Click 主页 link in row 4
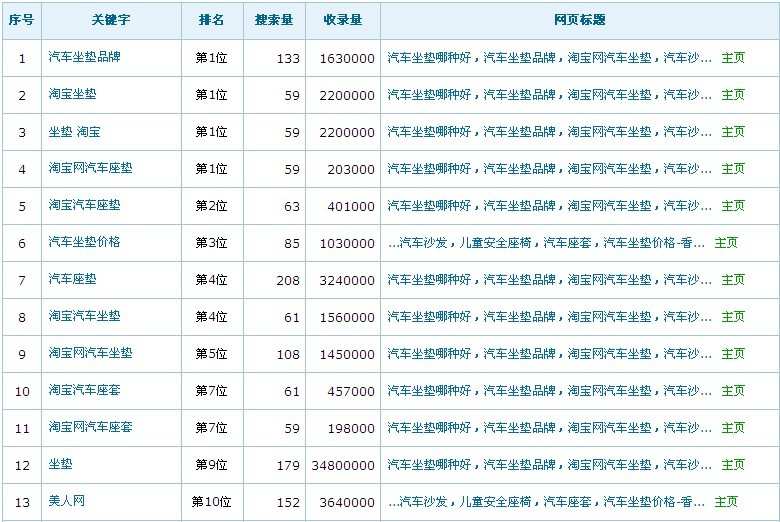780x522 pixels. click(x=733, y=169)
